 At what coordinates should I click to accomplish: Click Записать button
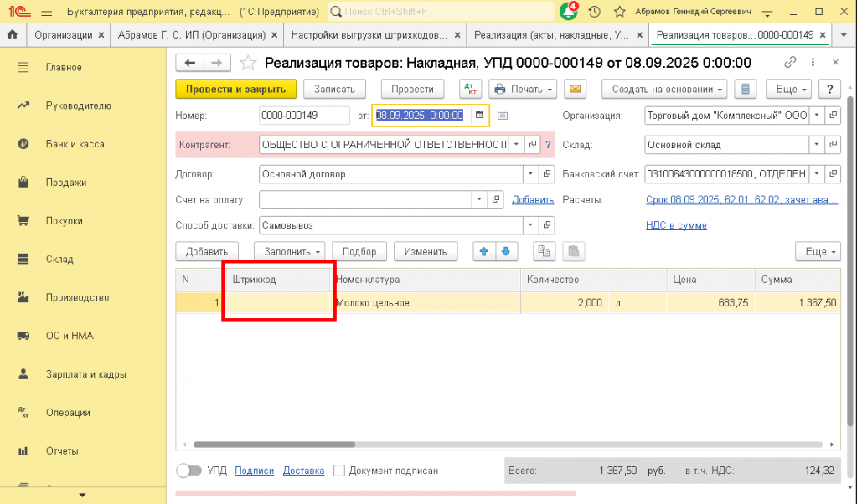[x=334, y=89]
